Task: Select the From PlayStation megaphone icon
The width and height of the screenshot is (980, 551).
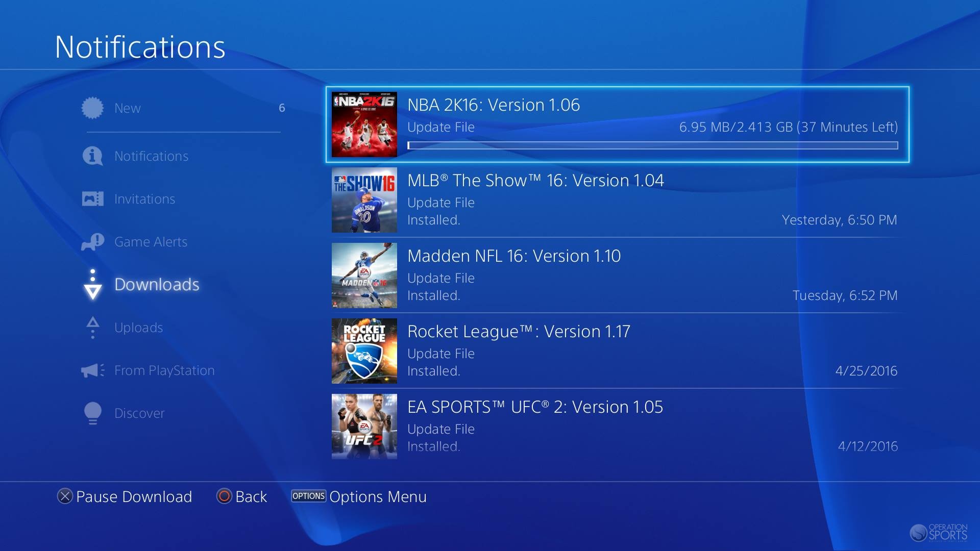Action: [92, 370]
